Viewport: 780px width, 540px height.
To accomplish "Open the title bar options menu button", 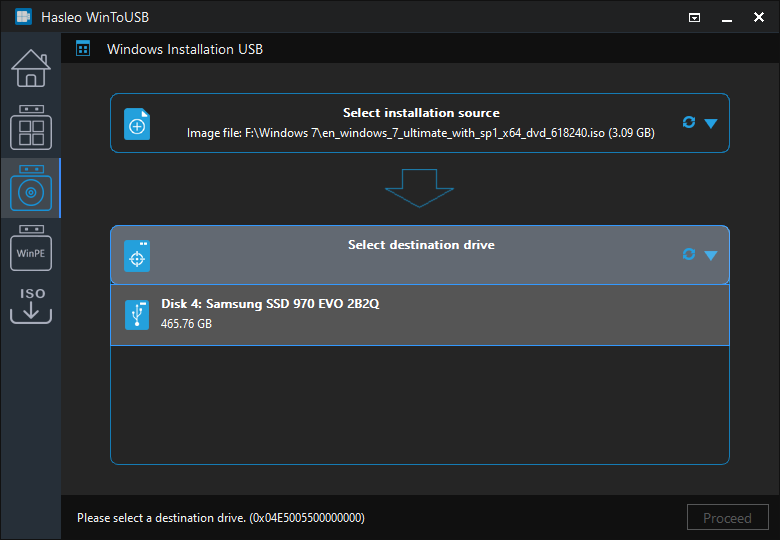I will [x=694, y=18].
